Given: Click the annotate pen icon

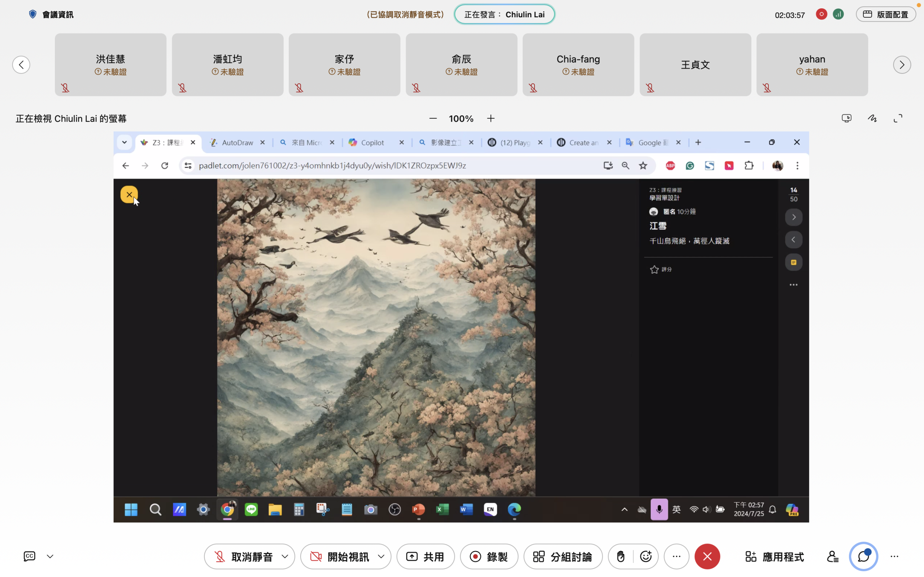Looking at the screenshot, I should click(872, 118).
